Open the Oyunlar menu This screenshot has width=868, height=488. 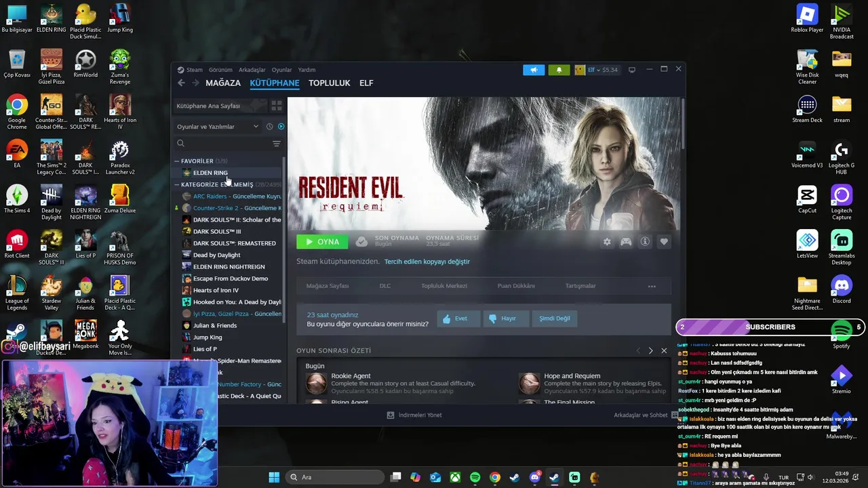(281, 70)
